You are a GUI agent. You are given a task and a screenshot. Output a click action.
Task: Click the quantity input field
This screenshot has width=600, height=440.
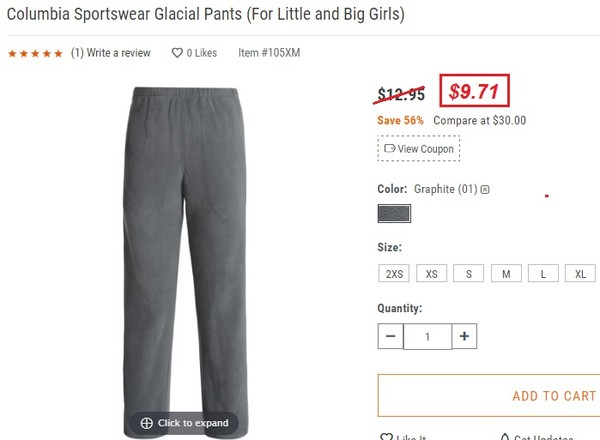click(427, 336)
